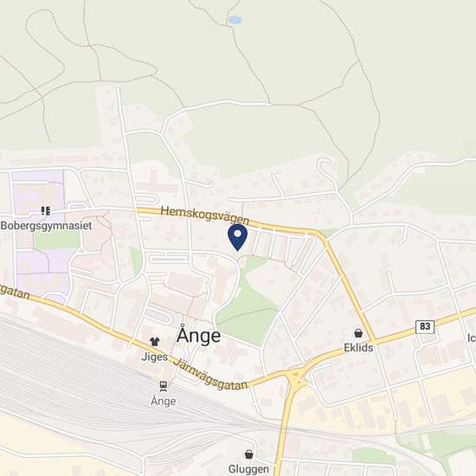The width and height of the screenshot is (476, 476).
Task: Select the Gluggen shopping basket icon
Action: tap(249, 454)
